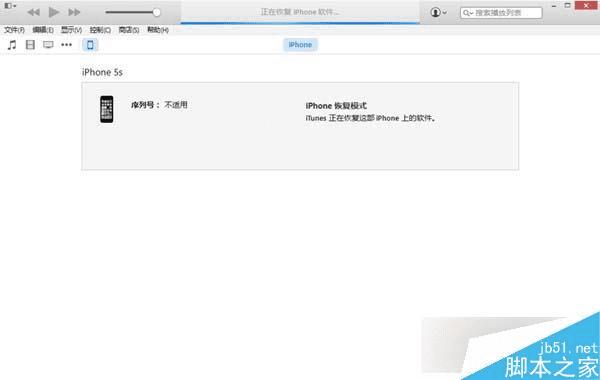The width and height of the screenshot is (600, 380).
Task: Open the 商店(S) menu
Action: (x=129, y=30)
